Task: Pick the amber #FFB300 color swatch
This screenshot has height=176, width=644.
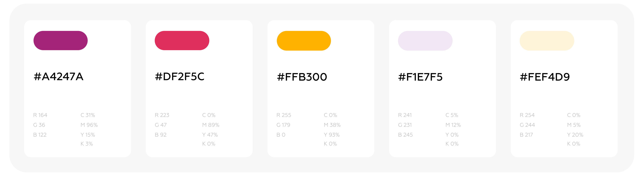Action: click(304, 41)
